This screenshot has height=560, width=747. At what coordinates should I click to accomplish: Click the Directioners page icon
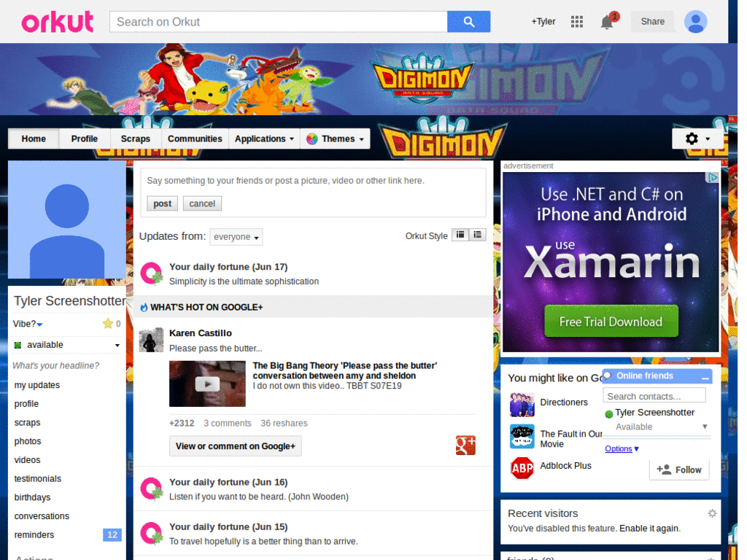(522, 405)
